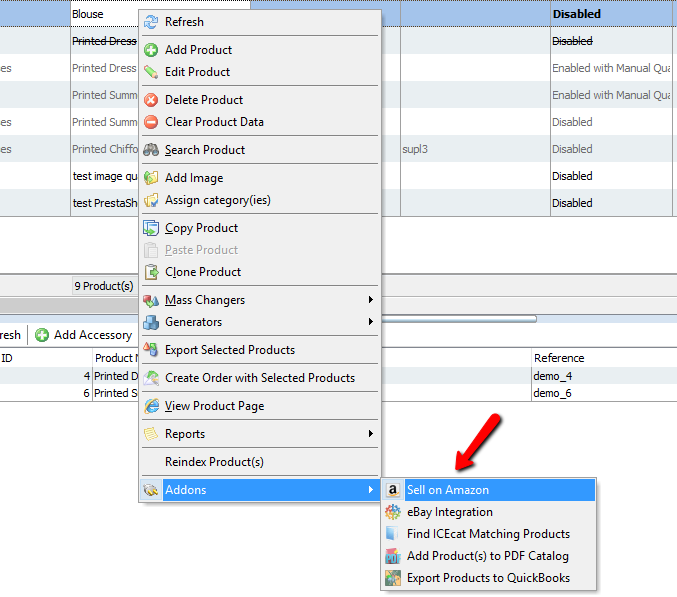This screenshot has height=597, width=677.
Task: Click accessory row with ID 4
Action: click(x=69, y=376)
